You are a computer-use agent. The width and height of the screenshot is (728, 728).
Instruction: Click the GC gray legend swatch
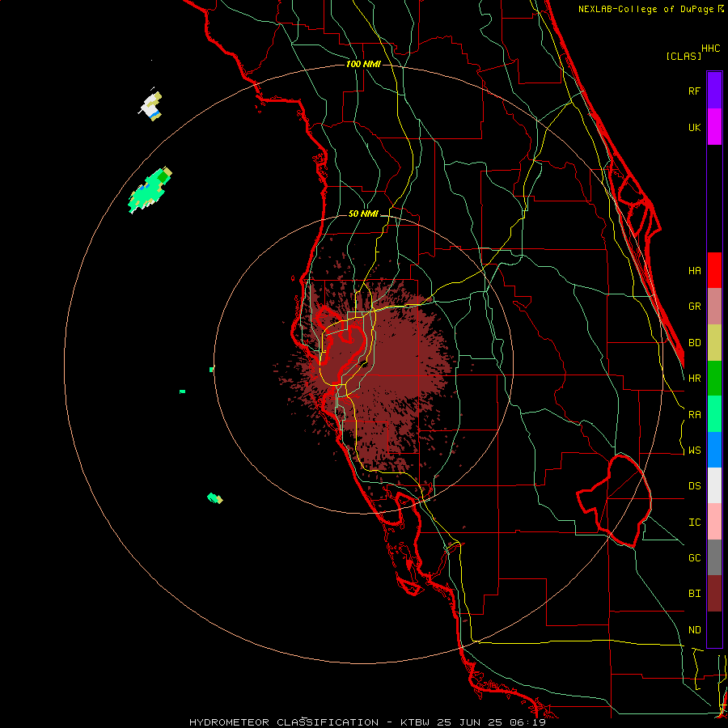pos(714,557)
